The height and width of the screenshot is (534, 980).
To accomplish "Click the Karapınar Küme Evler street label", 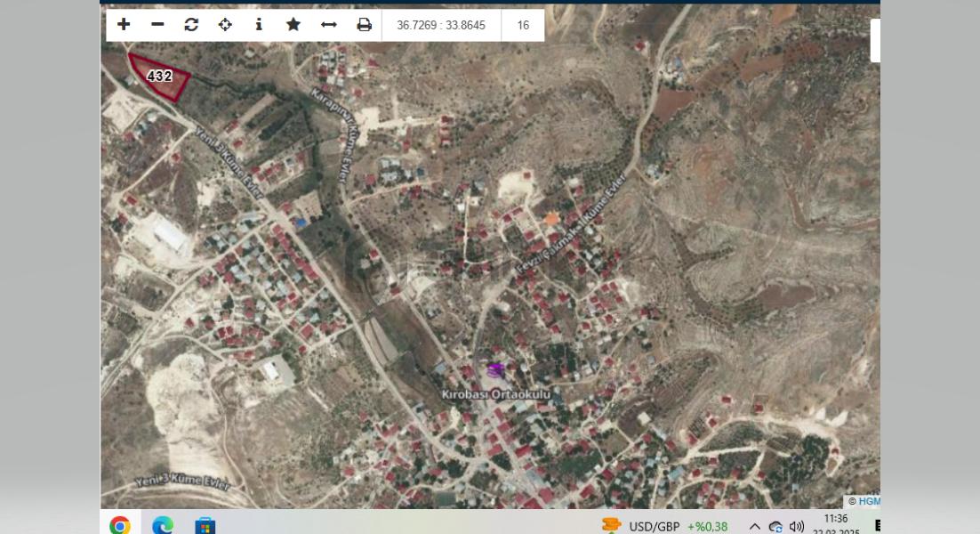I will (x=338, y=133).
